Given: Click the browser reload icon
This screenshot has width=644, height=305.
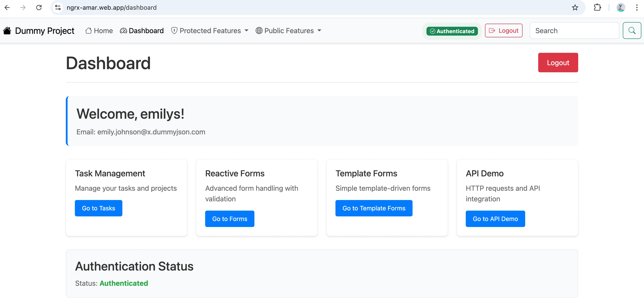Looking at the screenshot, I should click(x=39, y=8).
